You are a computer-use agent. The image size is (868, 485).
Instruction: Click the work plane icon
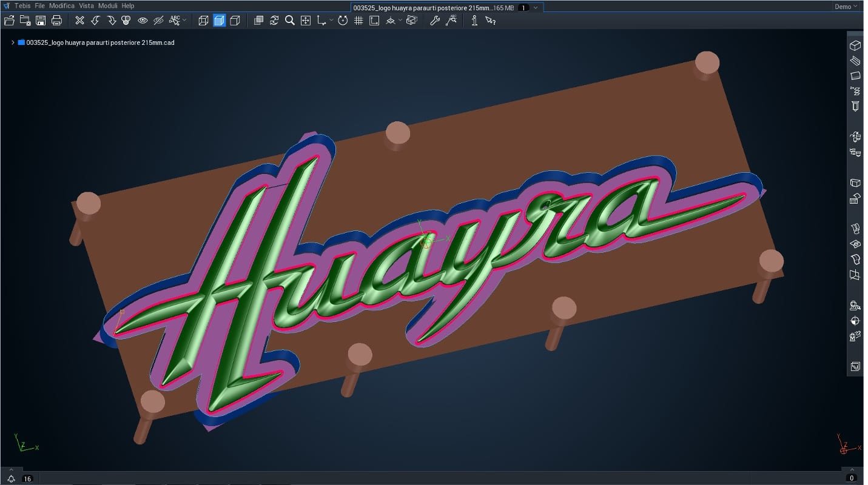point(391,21)
